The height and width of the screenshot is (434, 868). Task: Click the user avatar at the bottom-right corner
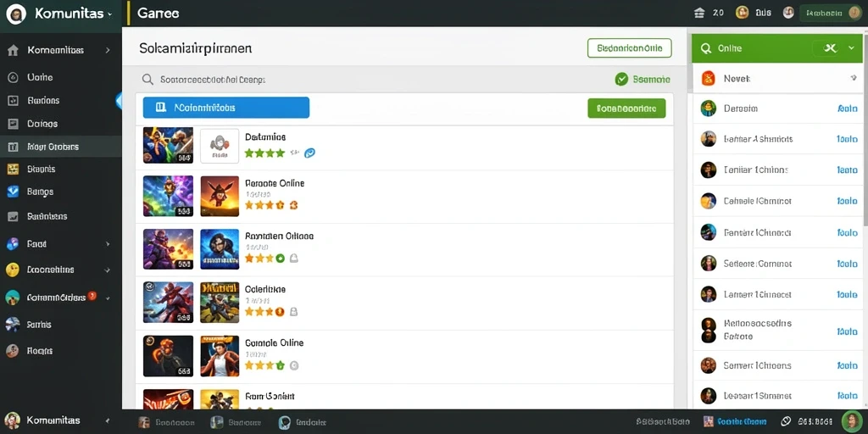[x=851, y=422]
